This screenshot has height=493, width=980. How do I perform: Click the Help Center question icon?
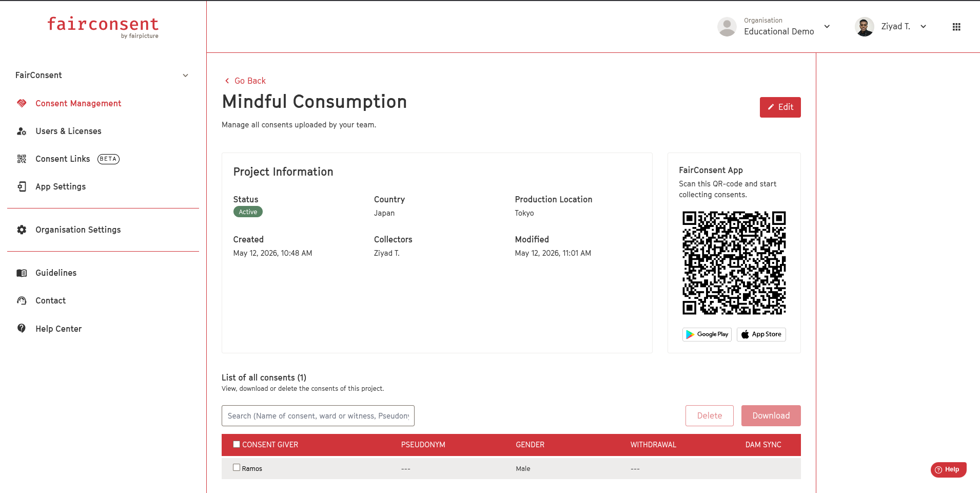[x=22, y=328]
